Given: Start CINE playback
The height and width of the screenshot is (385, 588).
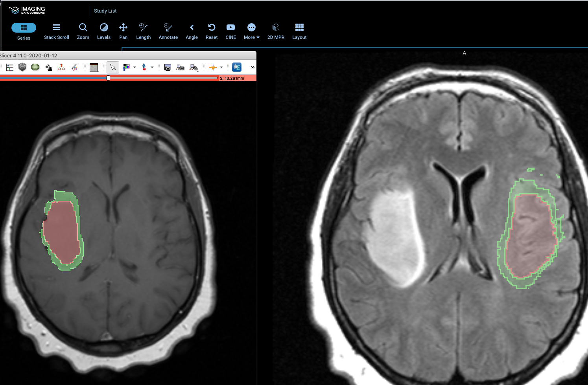Looking at the screenshot, I should coord(230,31).
